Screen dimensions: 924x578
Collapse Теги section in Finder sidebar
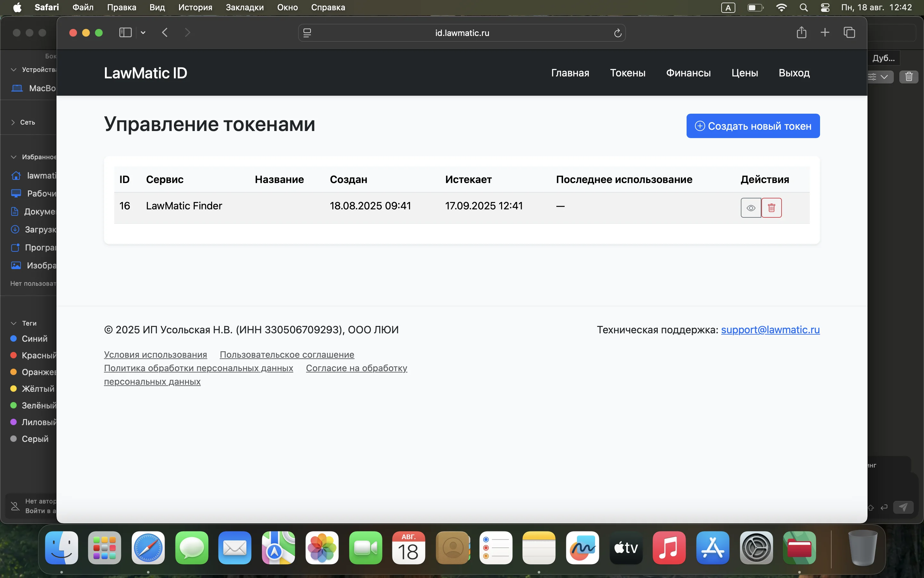pyautogui.click(x=14, y=323)
